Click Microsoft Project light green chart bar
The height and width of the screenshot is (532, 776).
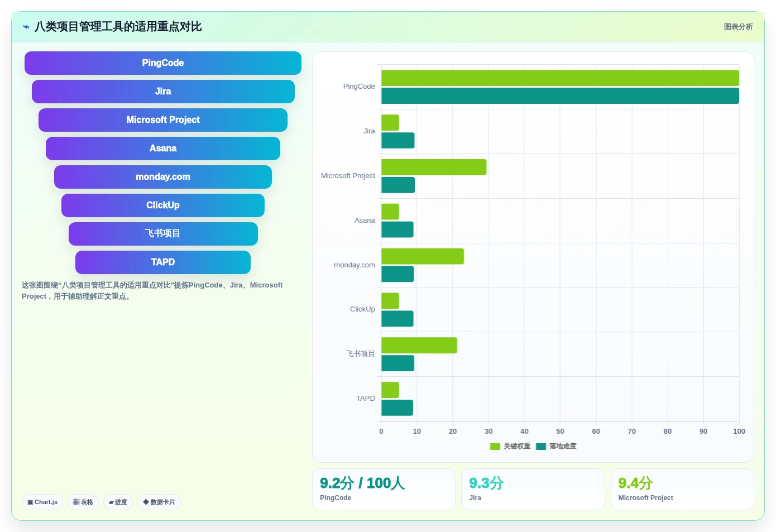434,167
